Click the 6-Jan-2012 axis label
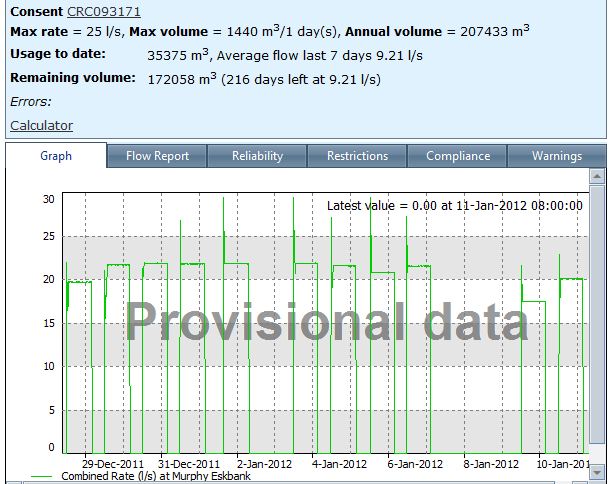Screen dimensions: 610x484 click(415, 464)
